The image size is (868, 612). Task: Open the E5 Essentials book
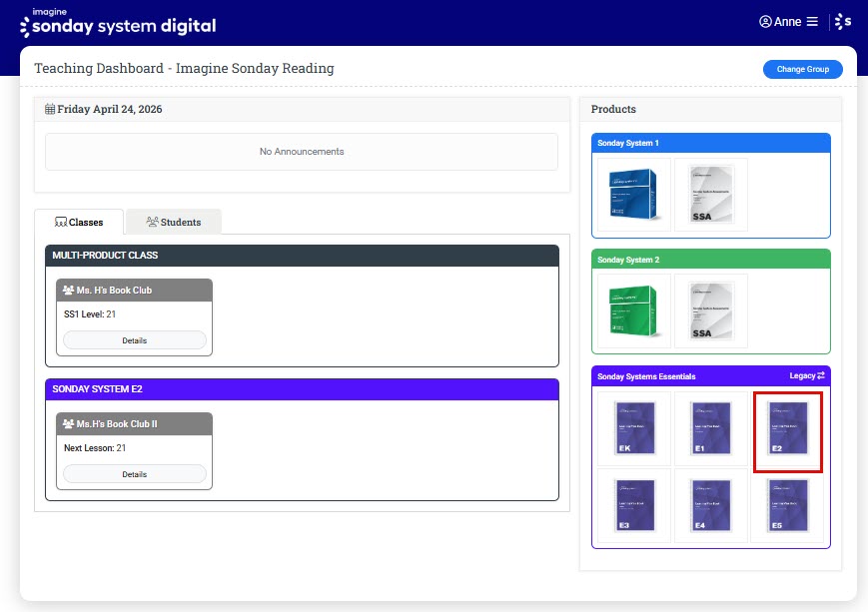click(x=788, y=505)
